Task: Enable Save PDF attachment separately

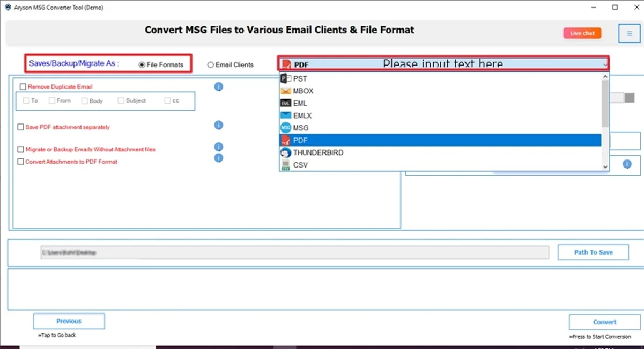Action: click(x=21, y=127)
